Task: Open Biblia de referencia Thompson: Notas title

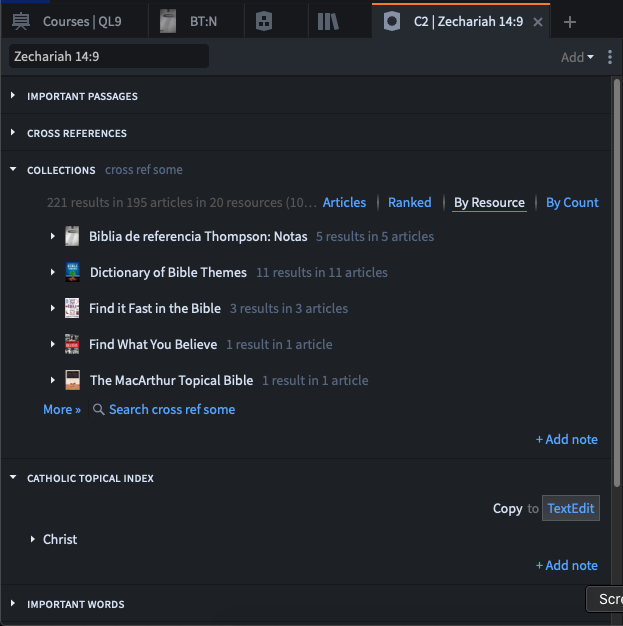Action: coord(198,236)
